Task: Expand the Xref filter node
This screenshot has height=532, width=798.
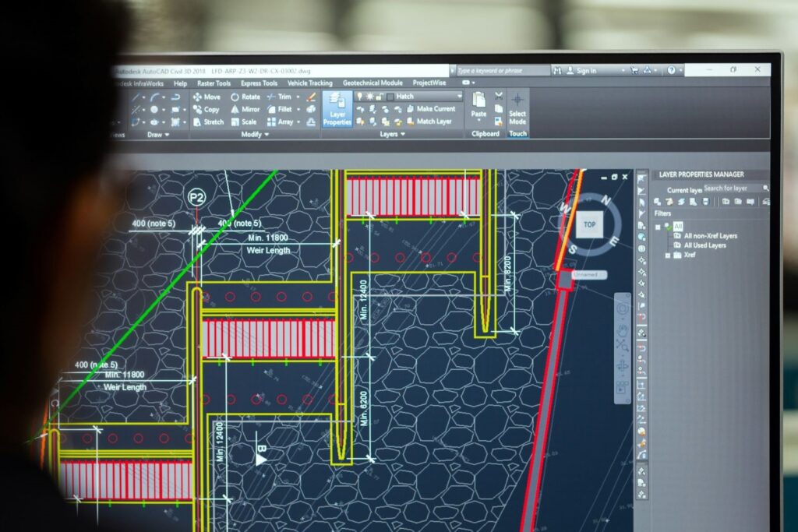Action: tap(667, 255)
